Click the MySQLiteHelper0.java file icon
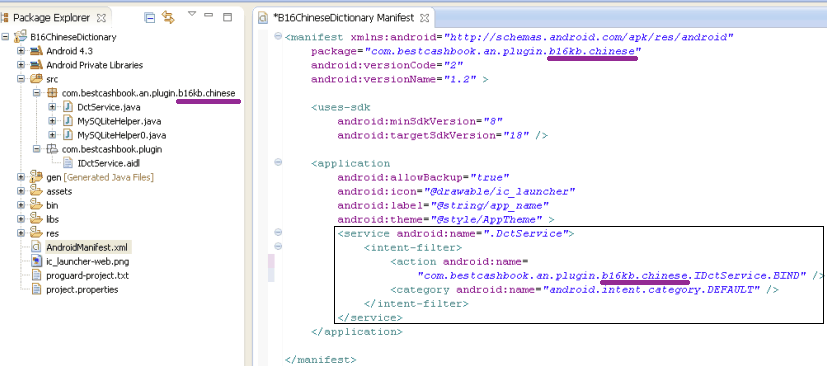 tap(68, 135)
